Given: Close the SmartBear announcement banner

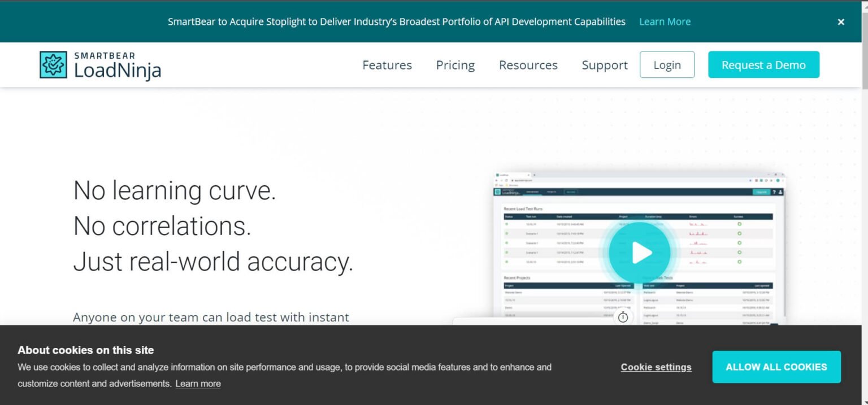Looking at the screenshot, I should click(x=841, y=22).
